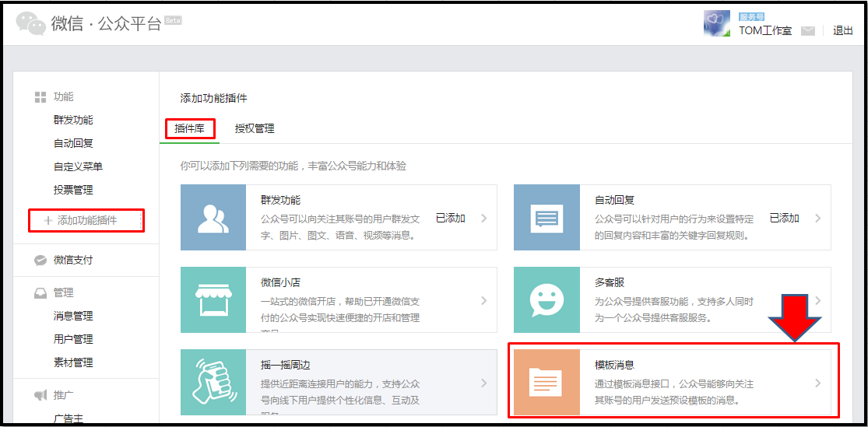
Task: Click the TOM工作室 account name
Action: [765, 31]
